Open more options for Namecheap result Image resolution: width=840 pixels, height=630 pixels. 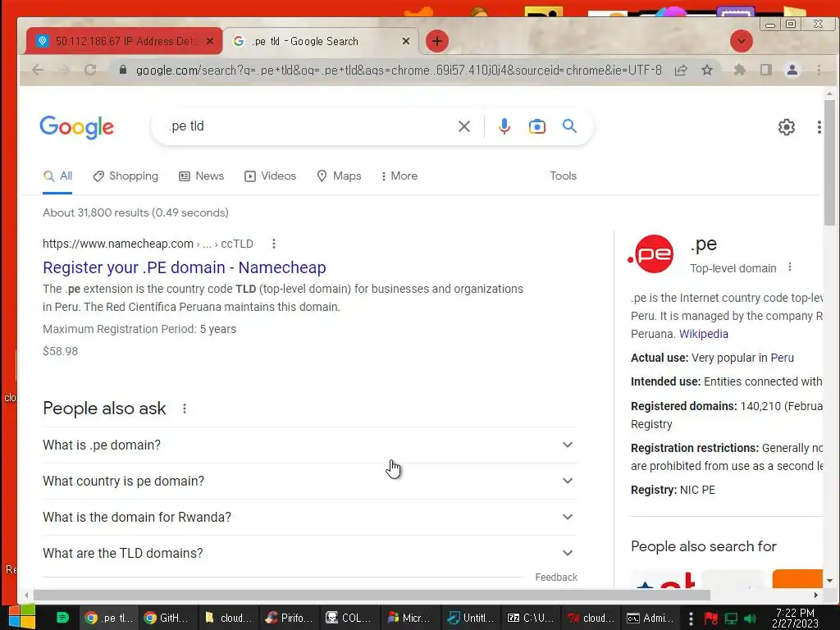pyautogui.click(x=274, y=244)
